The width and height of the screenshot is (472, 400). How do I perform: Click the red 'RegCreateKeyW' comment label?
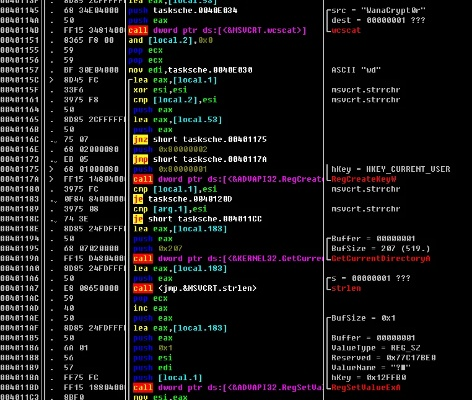364,179
